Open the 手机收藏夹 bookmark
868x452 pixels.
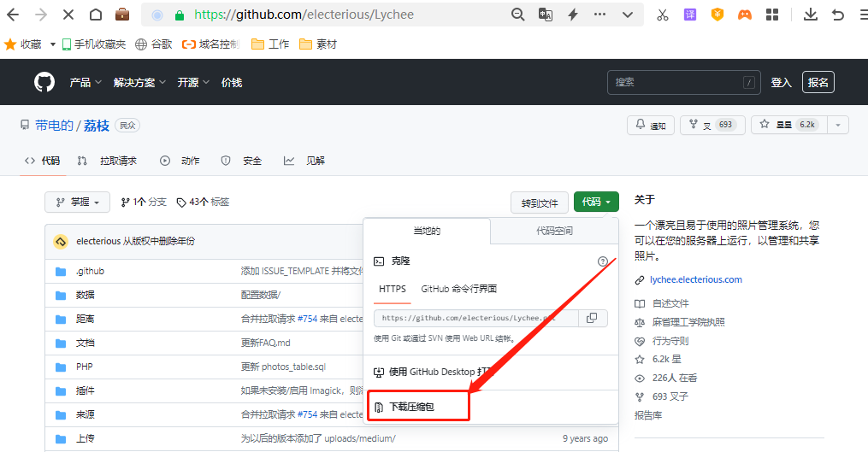93,44
